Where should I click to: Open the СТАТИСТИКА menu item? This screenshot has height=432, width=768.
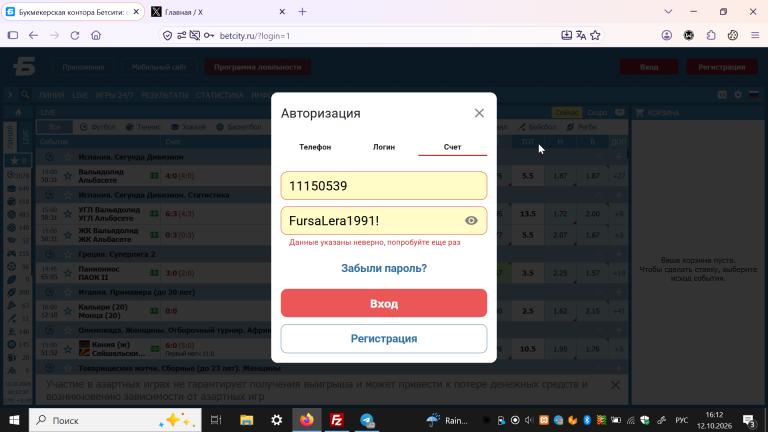(x=219, y=95)
